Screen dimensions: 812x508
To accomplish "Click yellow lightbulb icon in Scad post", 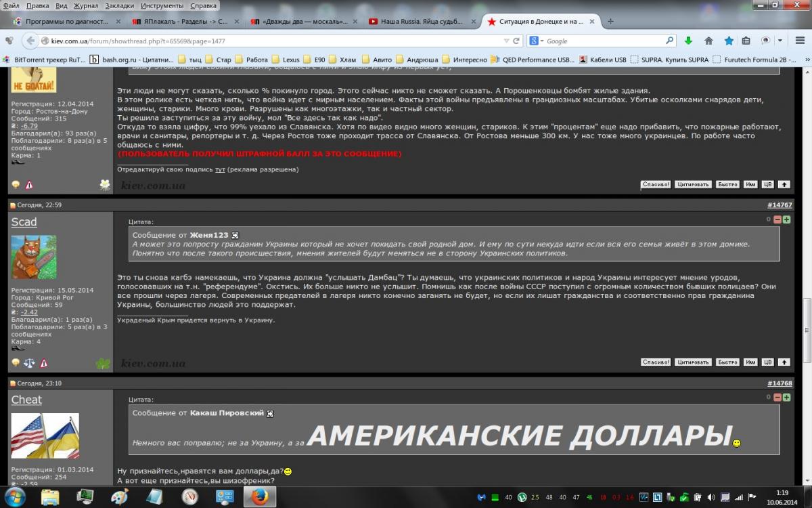I will 16,363.
